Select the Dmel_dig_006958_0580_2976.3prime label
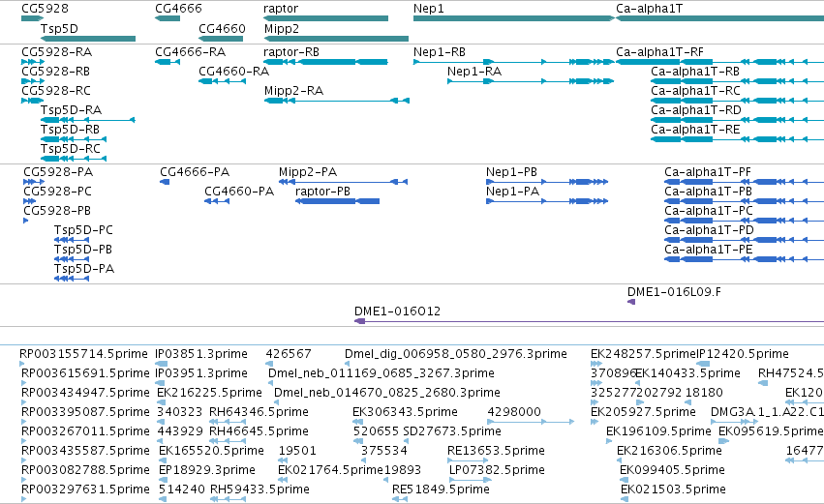 (x=456, y=354)
